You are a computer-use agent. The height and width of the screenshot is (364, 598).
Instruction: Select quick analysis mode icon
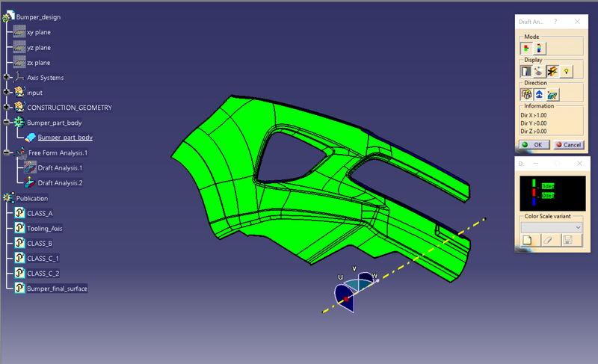tap(526, 49)
